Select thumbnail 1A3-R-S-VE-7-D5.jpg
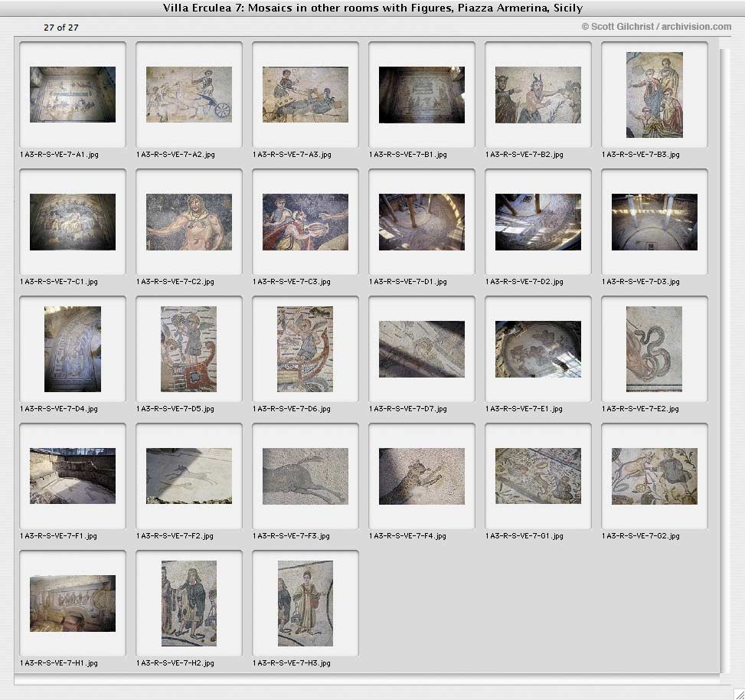The image size is (745, 700). (x=188, y=348)
